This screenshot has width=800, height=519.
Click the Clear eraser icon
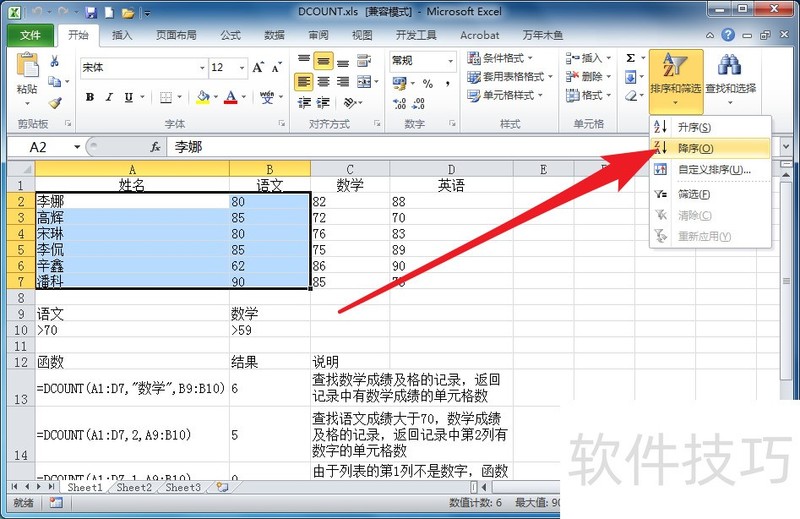pyautogui.click(x=631, y=95)
